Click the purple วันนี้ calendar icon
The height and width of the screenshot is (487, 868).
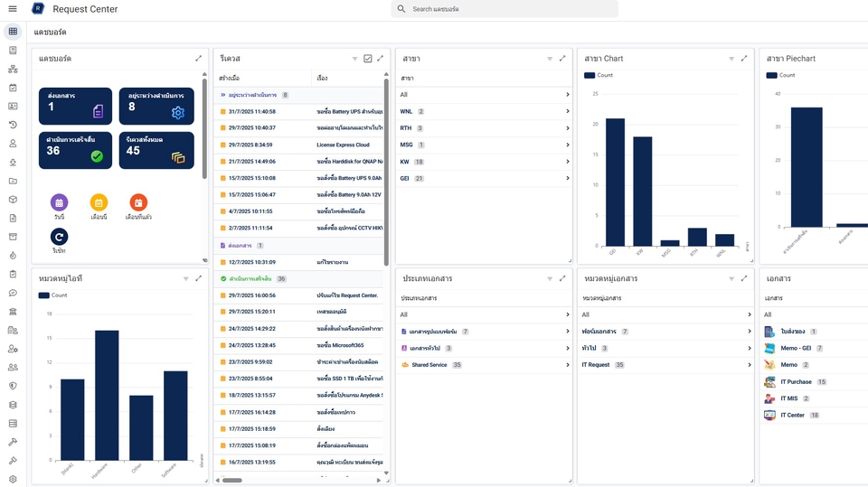tap(59, 203)
